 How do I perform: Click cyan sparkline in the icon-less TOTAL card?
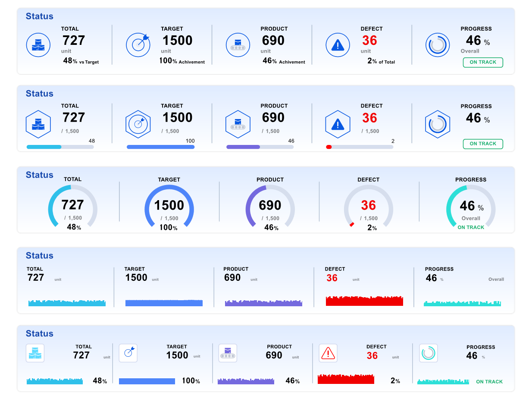[67, 303]
